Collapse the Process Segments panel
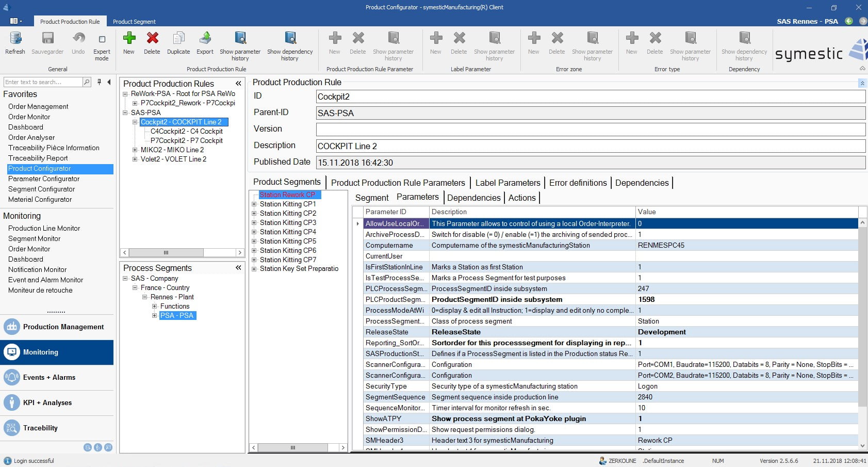Screen dimensions: 868x467 [x=238, y=268]
